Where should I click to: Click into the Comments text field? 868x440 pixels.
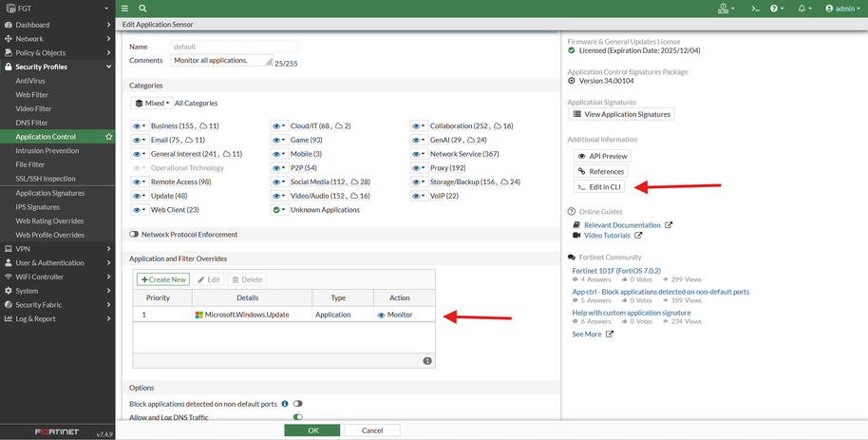[220, 61]
